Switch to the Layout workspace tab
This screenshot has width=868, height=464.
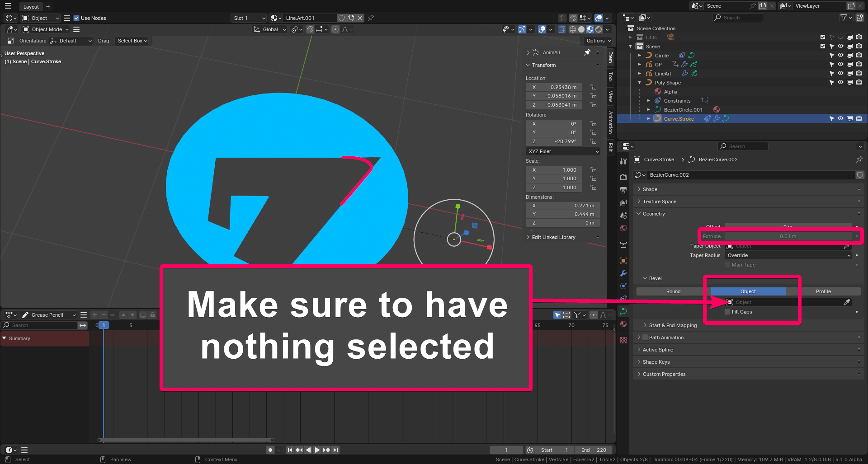pyautogui.click(x=31, y=7)
